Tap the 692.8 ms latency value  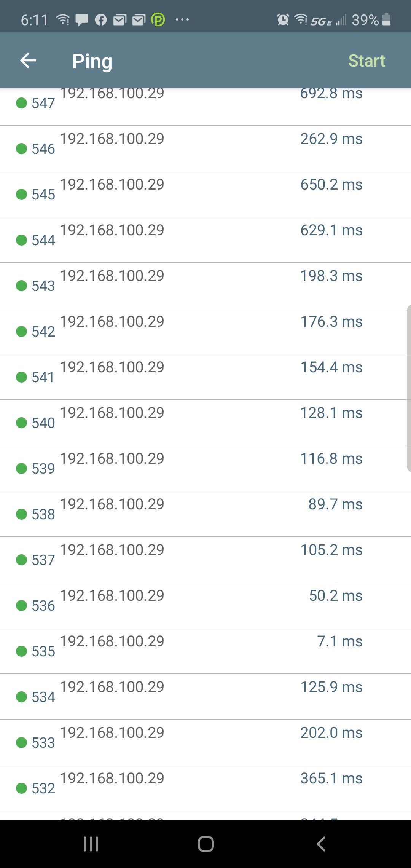coord(331,94)
